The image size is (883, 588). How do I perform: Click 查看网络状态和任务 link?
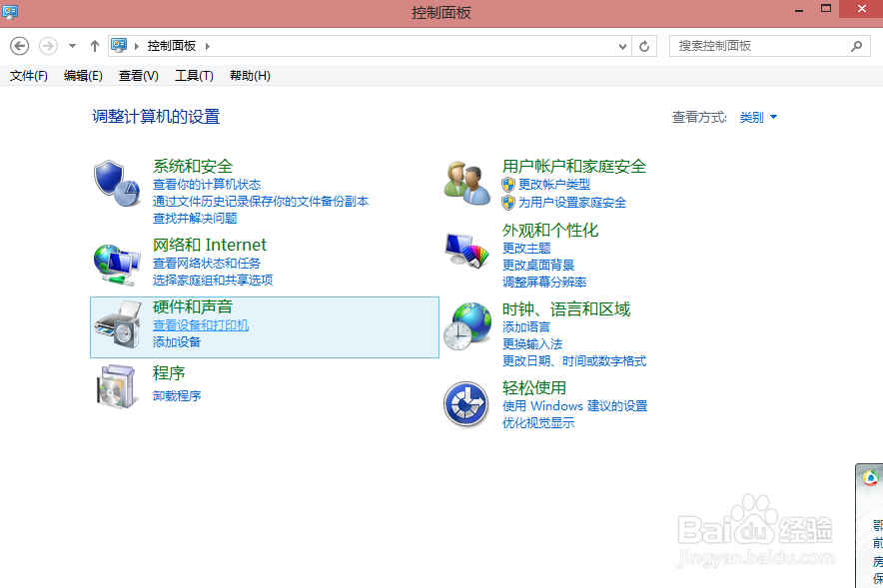(x=207, y=264)
